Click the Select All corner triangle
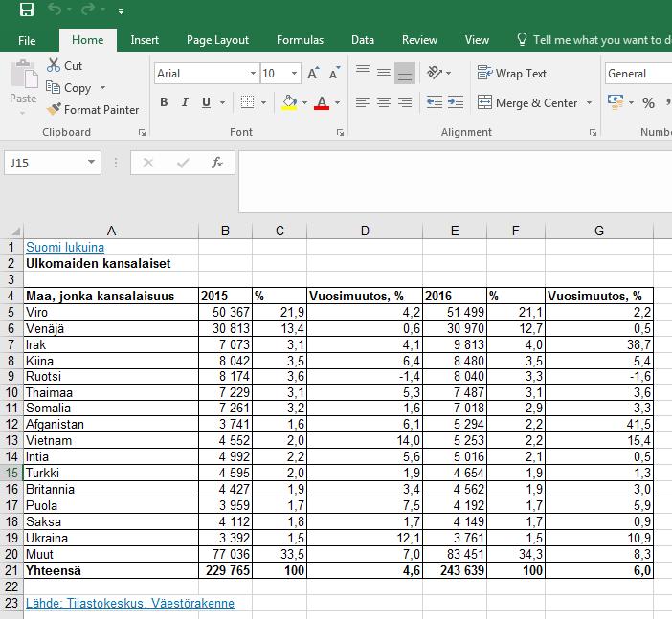672x619 pixels. (15, 232)
